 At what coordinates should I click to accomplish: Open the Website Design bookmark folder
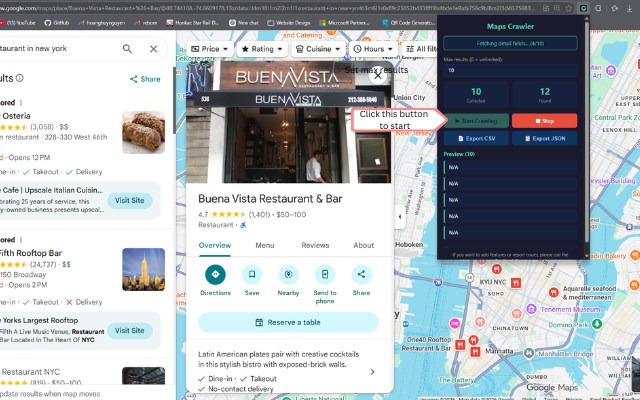(289, 23)
